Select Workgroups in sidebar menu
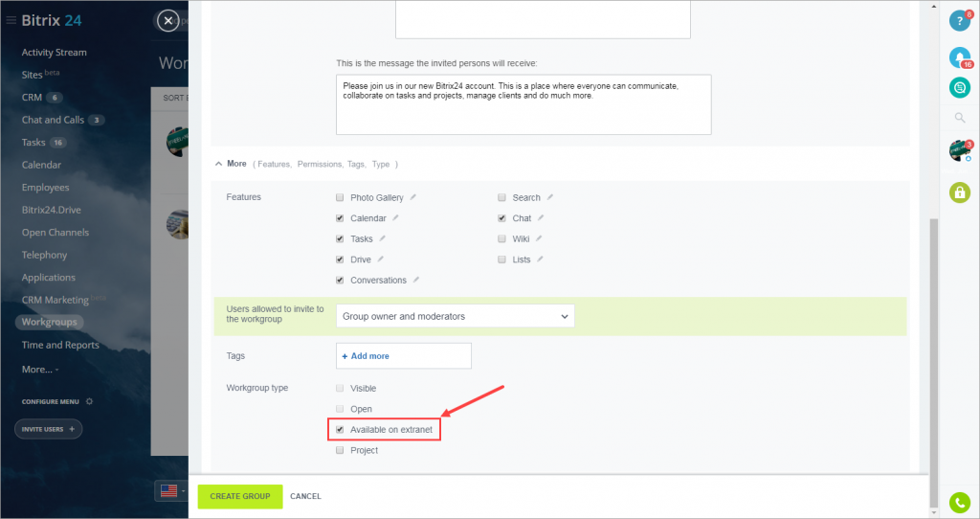Viewport: 980px width, 519px height. tap(50, 322)
